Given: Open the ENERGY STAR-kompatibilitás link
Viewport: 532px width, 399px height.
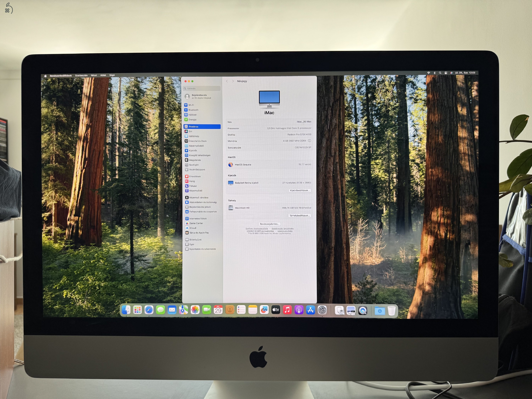Looking at the screenshot, I should 260,231.
